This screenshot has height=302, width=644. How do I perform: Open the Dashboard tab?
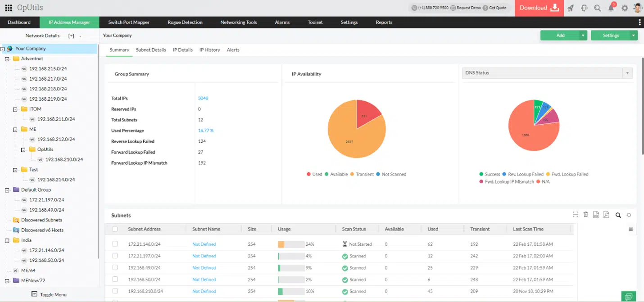[x=19, y=23]
